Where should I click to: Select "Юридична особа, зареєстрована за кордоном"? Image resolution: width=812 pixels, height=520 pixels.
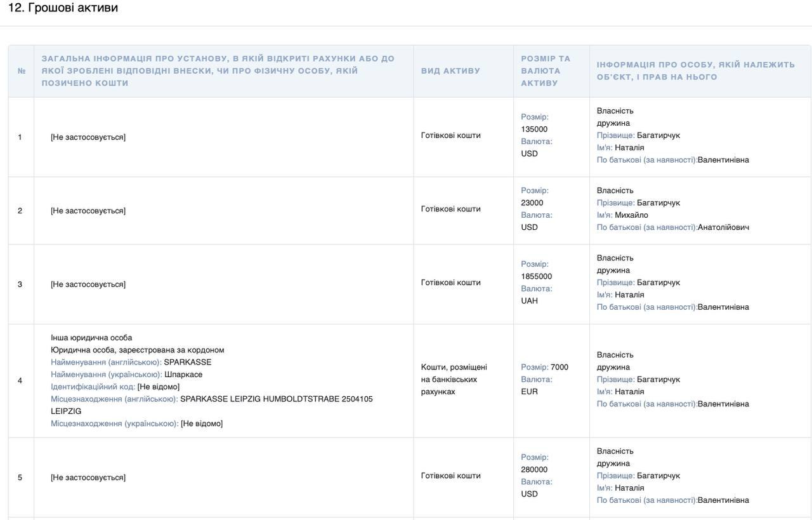(x=138, y=350)
